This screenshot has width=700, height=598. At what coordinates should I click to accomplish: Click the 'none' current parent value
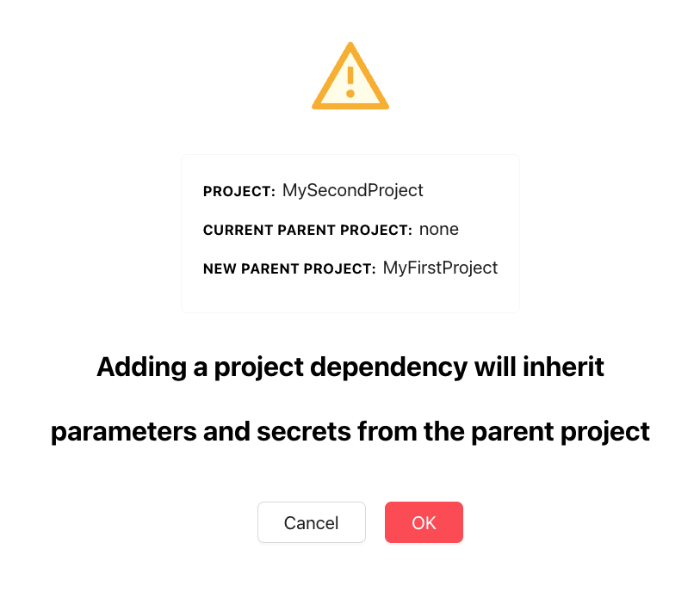coord(439,229)
